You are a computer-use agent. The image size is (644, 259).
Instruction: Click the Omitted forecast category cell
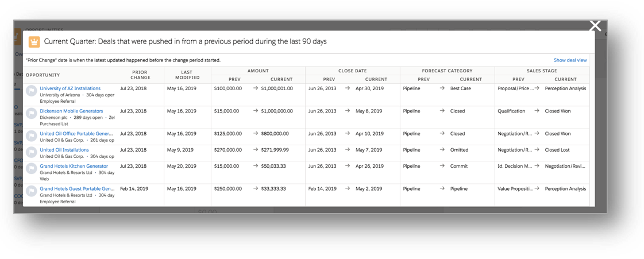(459, 150)
